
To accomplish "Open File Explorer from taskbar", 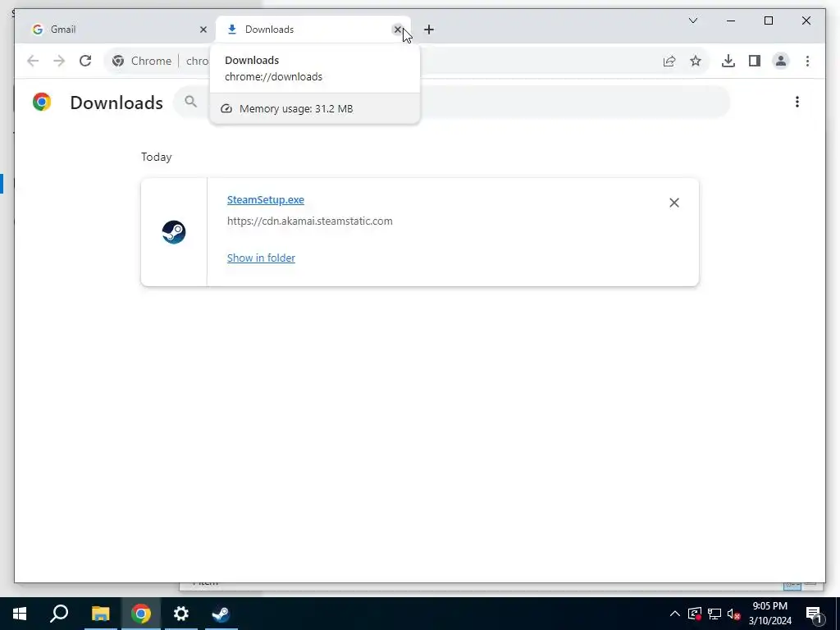I will pyautogui.click(x=100, y=614).
